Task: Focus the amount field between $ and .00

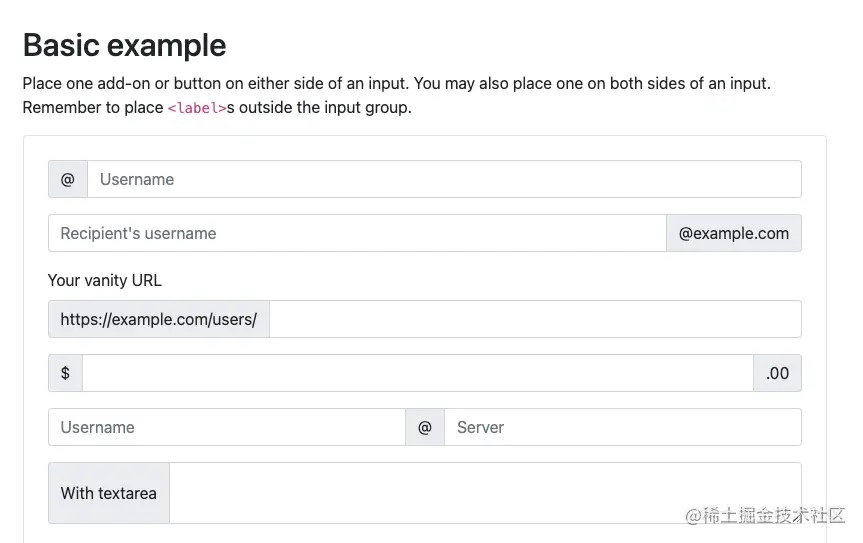Action: [417, 373]
